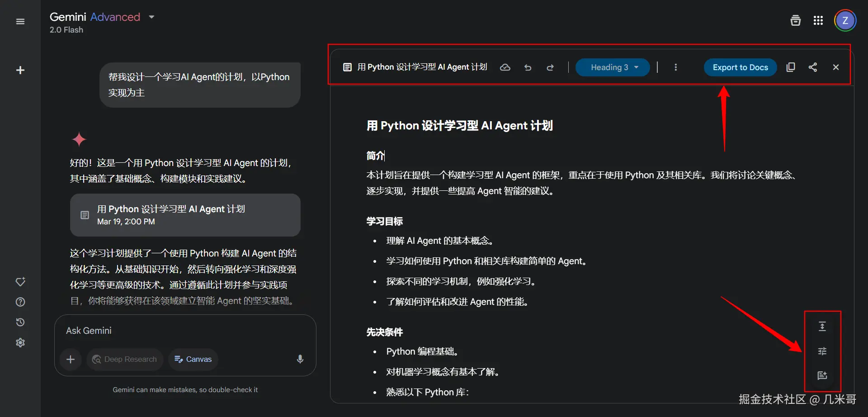Image resolution: width=868 pixels, height=417 pixels.
Task: Click the change tone sliders icon
Action: [x=822, y=351]
